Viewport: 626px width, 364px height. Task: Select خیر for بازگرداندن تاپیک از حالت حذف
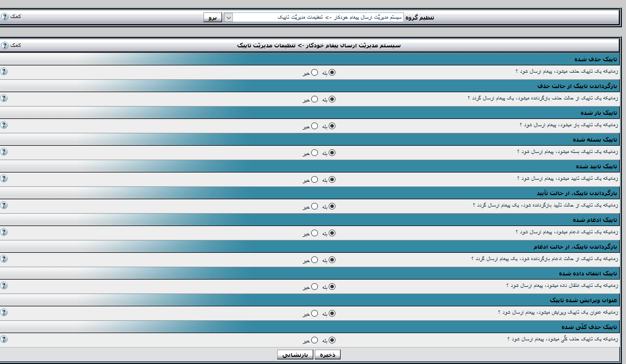314,99
